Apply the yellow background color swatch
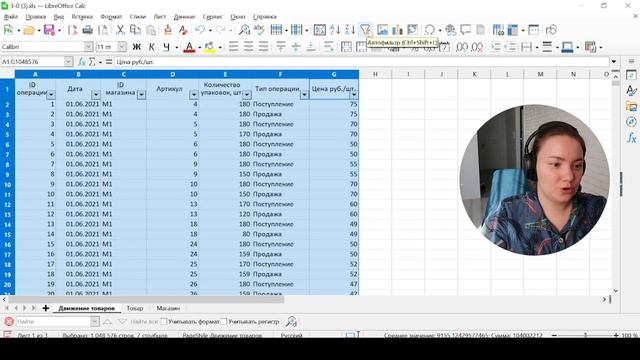The width and height of the screenshot is (640, 360). [x=209, y=47]
